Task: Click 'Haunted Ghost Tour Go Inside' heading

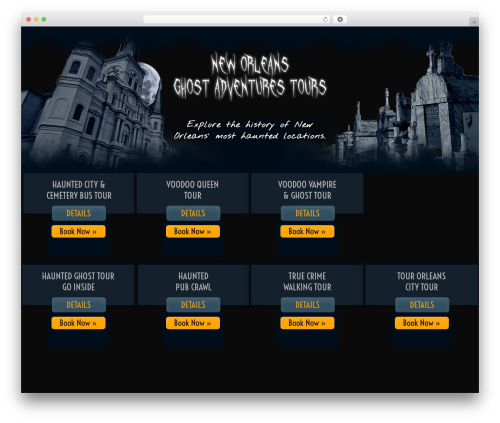Action: (x=78, y=281)
